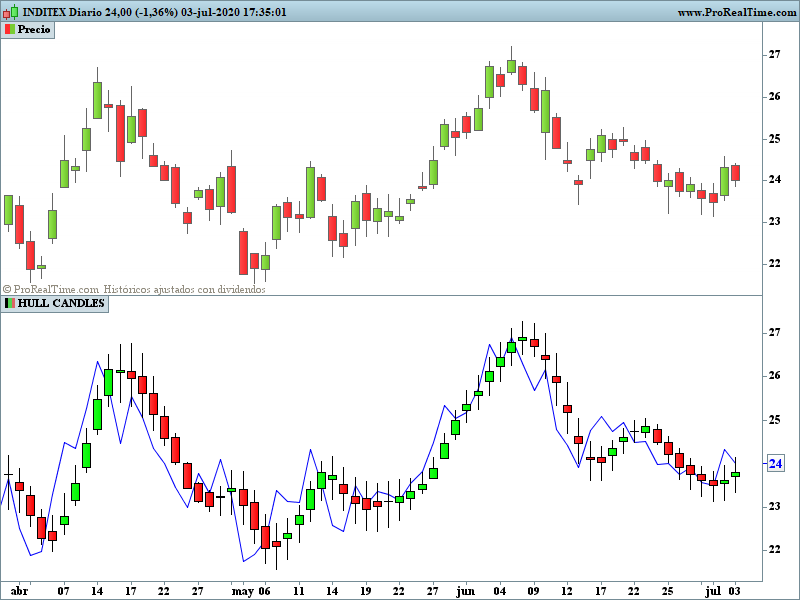Select the blue 24 current-value marker

click(x=776, y=464)
